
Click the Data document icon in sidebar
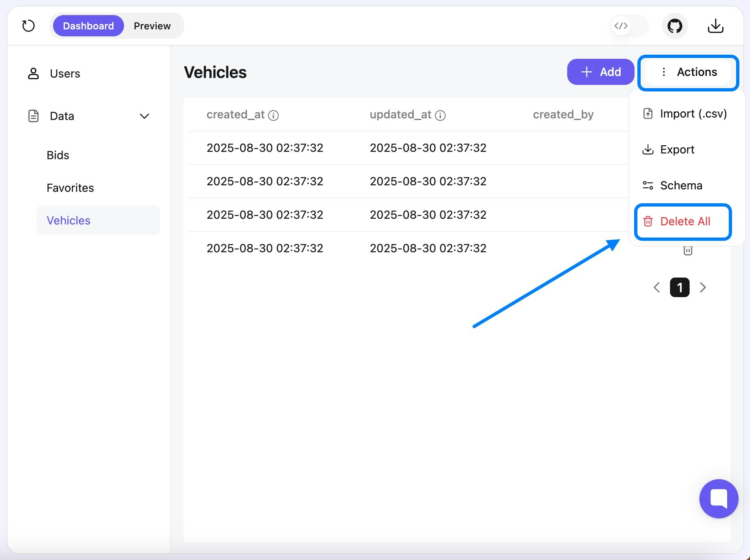33,116
